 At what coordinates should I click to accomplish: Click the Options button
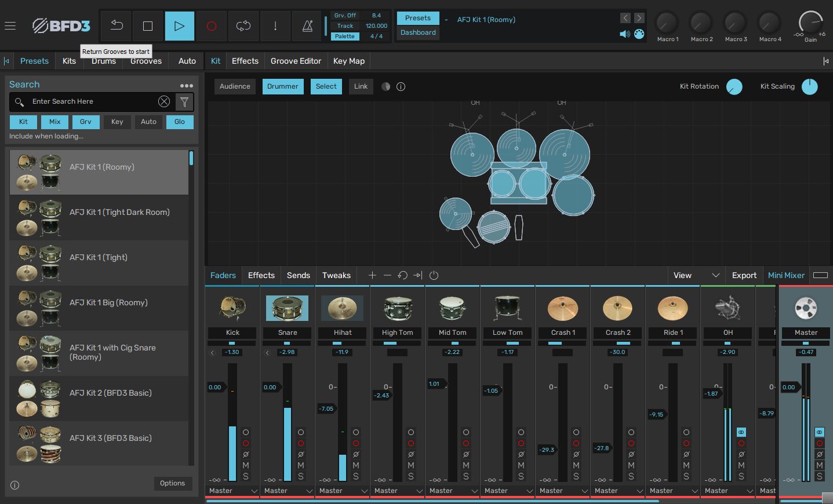172,483
